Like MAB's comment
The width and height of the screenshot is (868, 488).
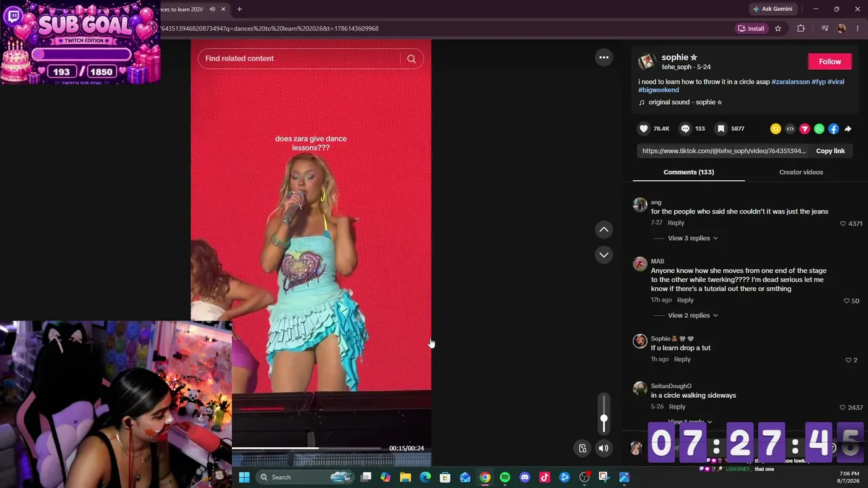tap(846, 301)
